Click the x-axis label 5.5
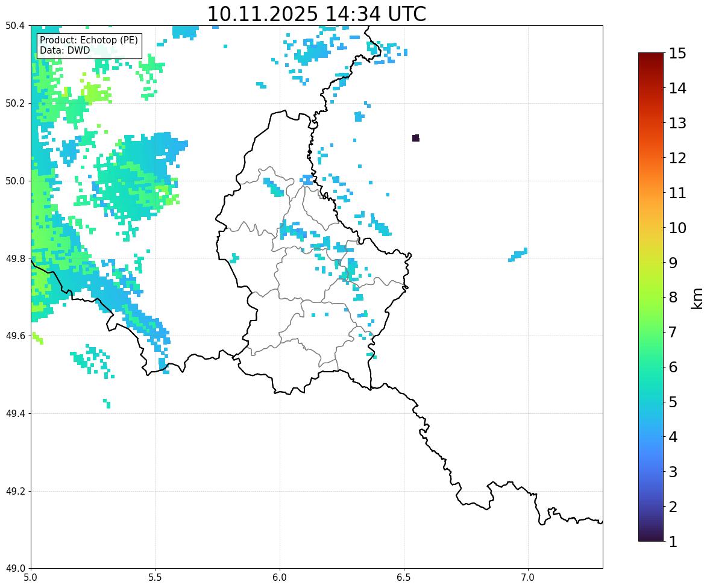The height and width of the screenshot is (588, 710). [x=156, y=578]
